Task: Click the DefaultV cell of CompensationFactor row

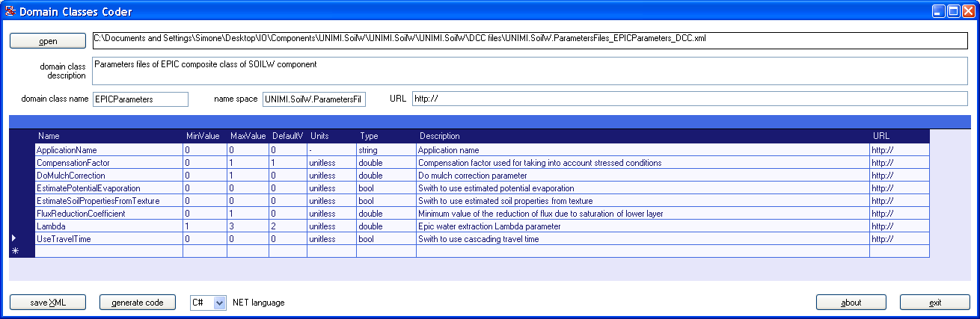Action: coord(288,163)
